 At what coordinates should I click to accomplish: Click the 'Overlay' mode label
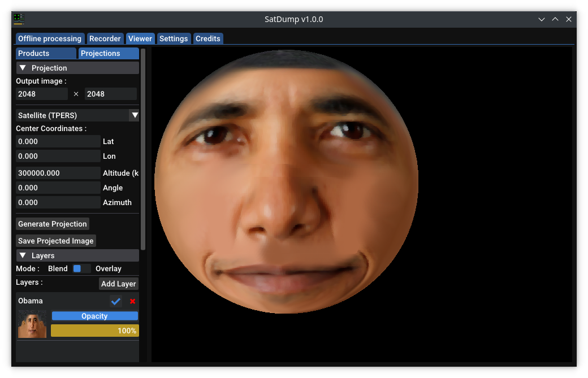[x=109, y=268]
